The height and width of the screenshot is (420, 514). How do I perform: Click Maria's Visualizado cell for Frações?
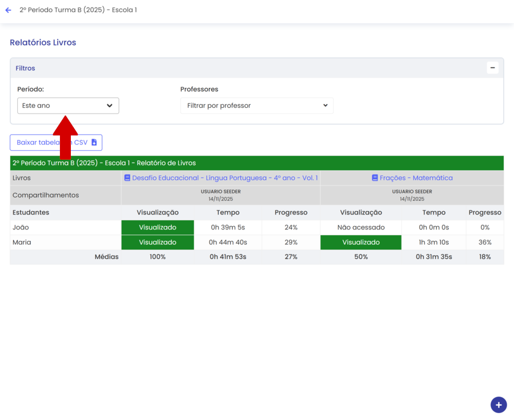pyautogui.click(x=360, y=243)
